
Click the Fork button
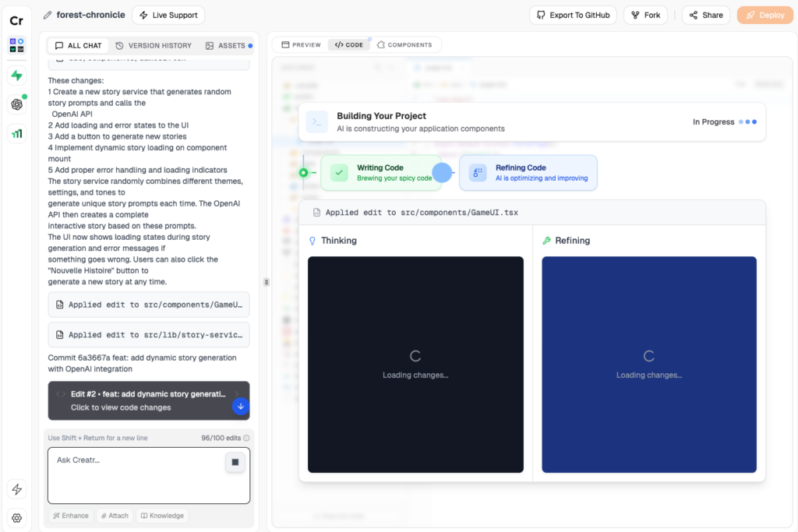click(645, 15)
